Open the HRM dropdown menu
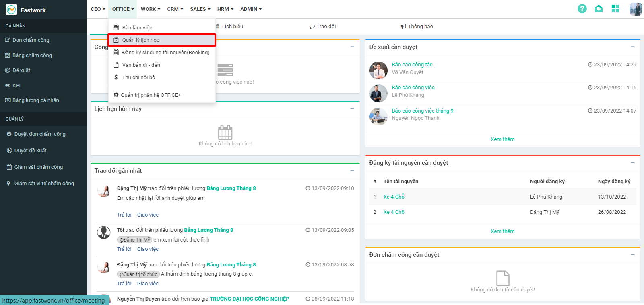Image resolution: width=644 pixels, height=305 pixels. pyautogui.click(x=225, y=9)
